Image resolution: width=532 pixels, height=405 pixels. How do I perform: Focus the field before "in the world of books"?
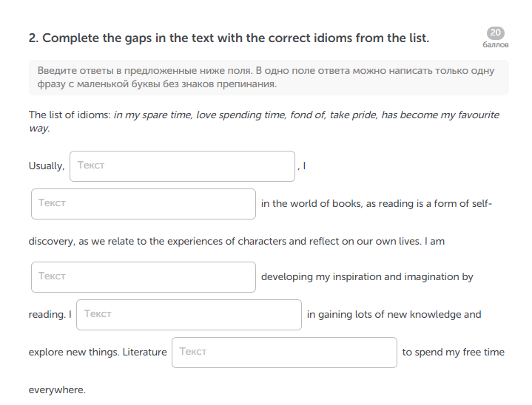tap(144, 204)
